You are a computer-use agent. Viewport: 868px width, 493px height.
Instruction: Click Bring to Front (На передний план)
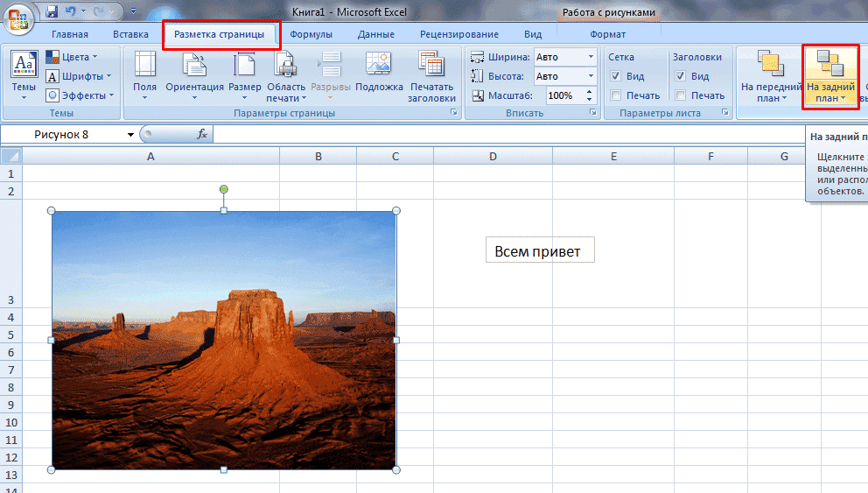coord(770,74)
